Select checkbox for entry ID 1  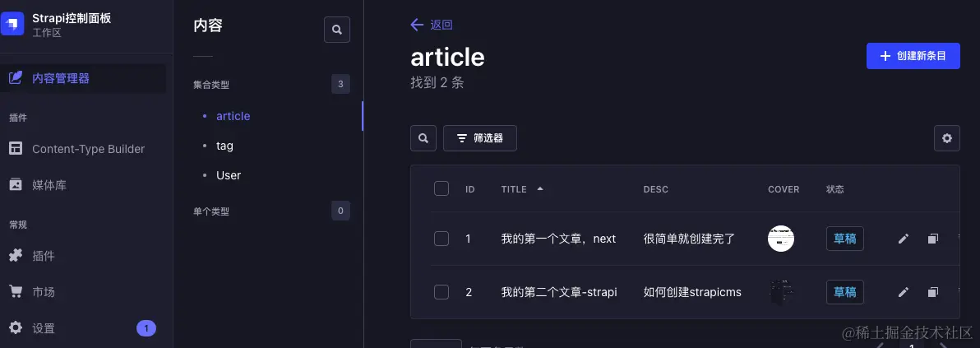441,239
